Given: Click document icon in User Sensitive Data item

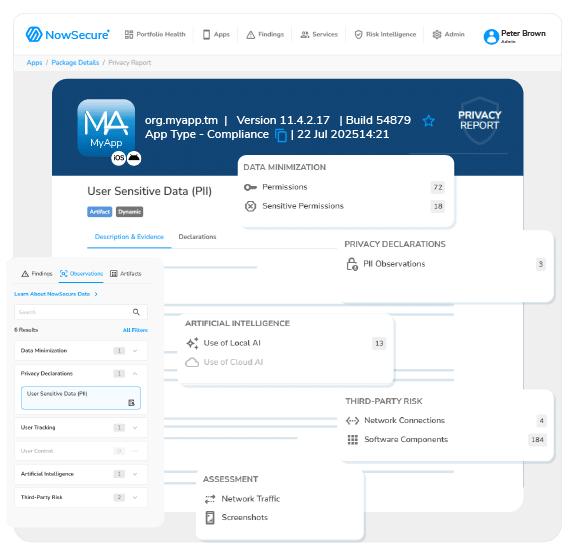Looking at the screenshot, I should (x=131, y=403).
